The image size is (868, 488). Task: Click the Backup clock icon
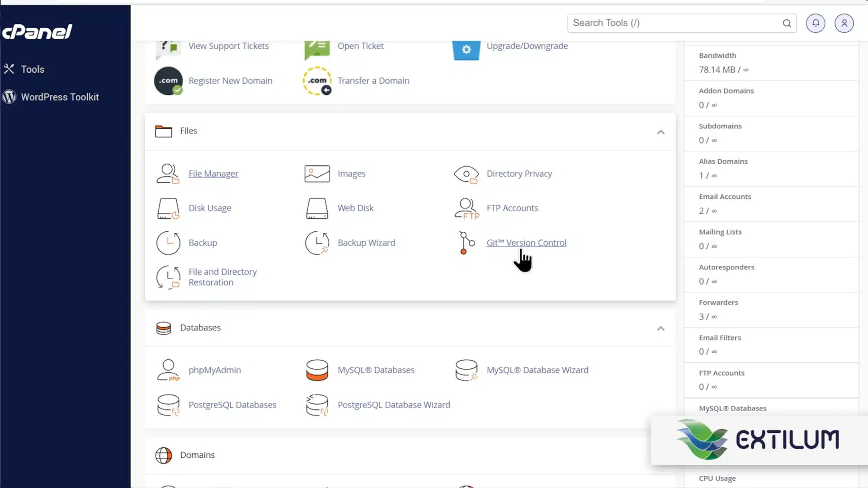coord(168,243)
